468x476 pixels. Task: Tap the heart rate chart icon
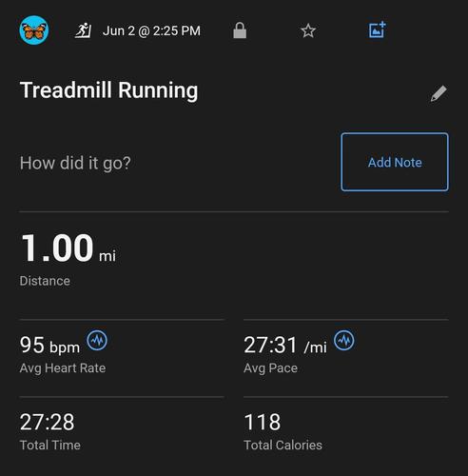97,340
